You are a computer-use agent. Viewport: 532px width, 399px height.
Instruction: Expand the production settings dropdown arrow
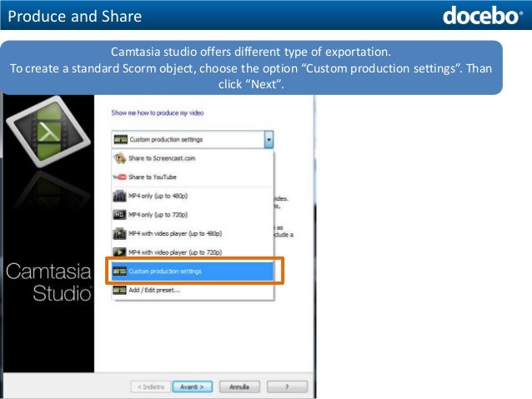point(269,139)
